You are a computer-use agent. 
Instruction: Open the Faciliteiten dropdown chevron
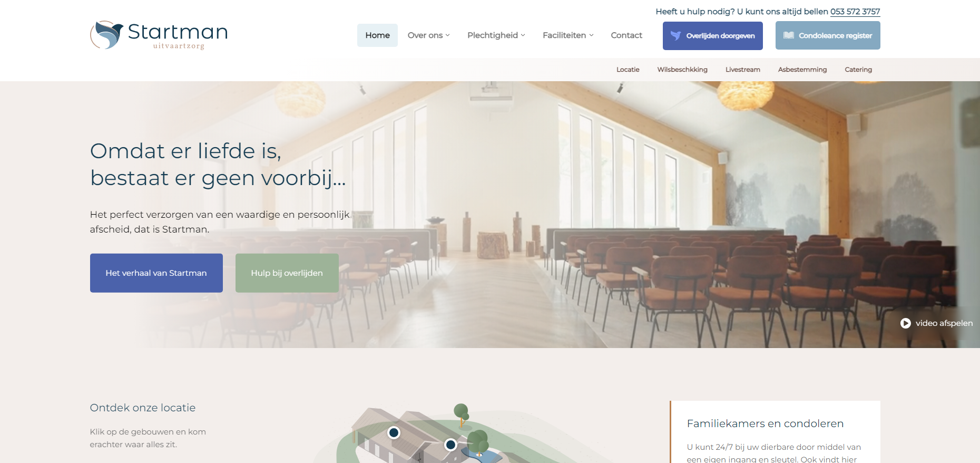(x=591, y=35)
